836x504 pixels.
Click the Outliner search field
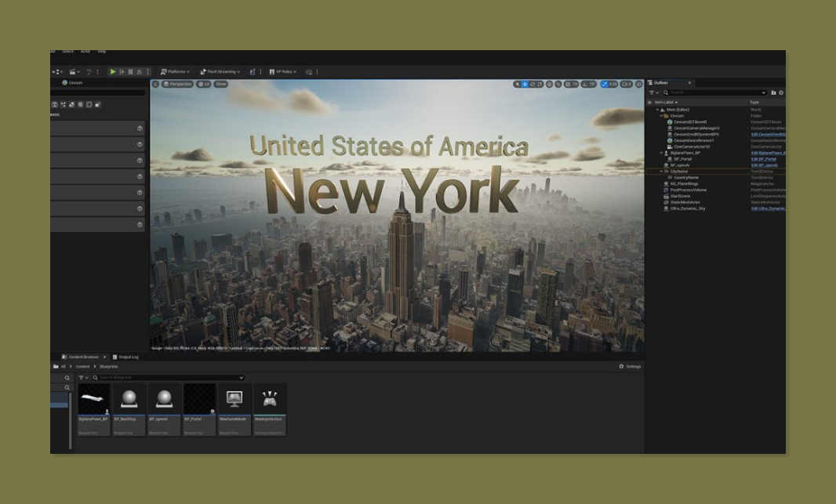point(714,92)
